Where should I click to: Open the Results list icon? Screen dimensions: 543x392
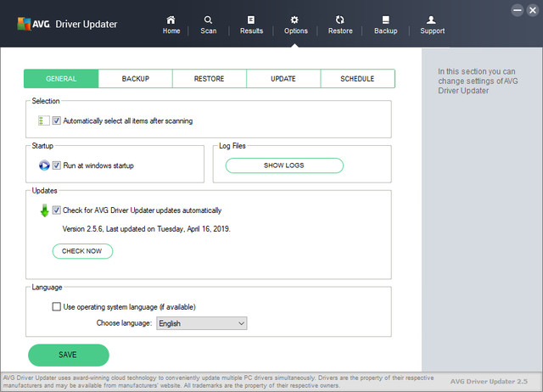(251, 20)
